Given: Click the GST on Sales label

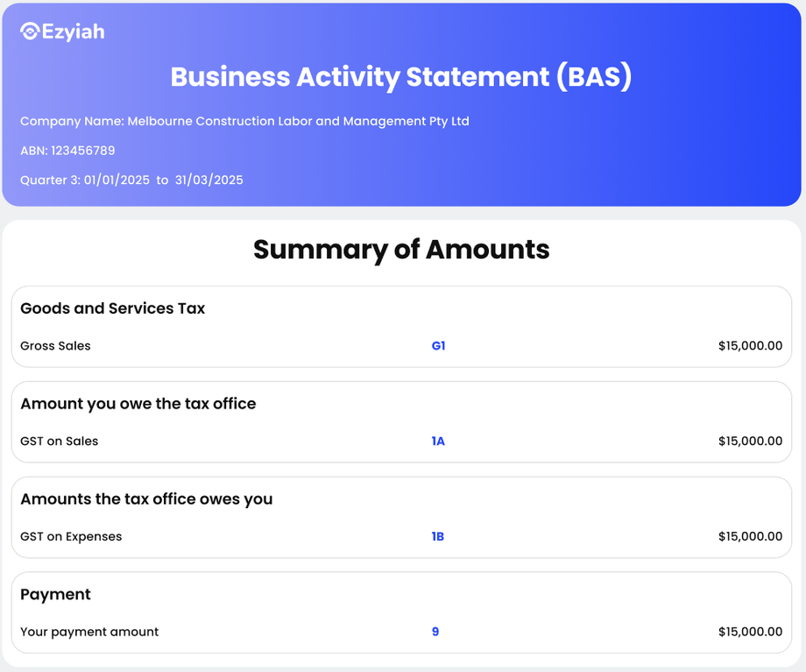Looking at the screenshot, I should 59,442.
